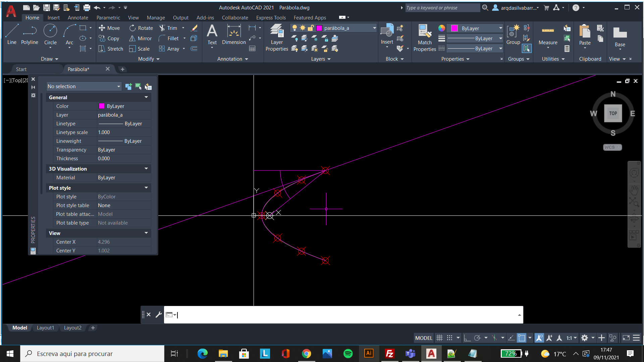
Task: Toggle the PICKADD icon in Properties palette
Action: 128,86
